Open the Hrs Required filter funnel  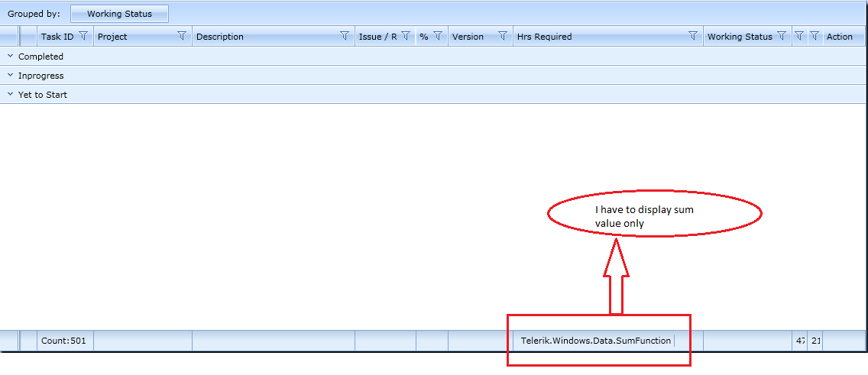point(692,36)
